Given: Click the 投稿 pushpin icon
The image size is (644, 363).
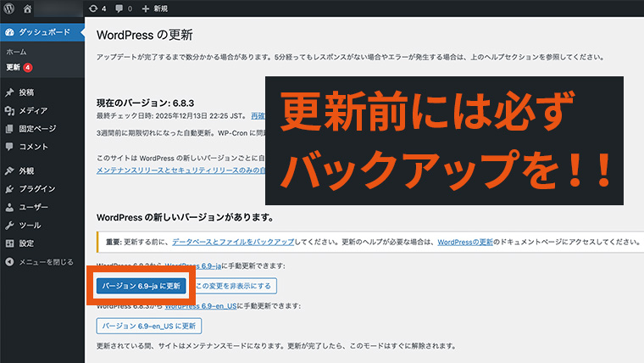Looking at the screenshot, I should tap(9, 92).
